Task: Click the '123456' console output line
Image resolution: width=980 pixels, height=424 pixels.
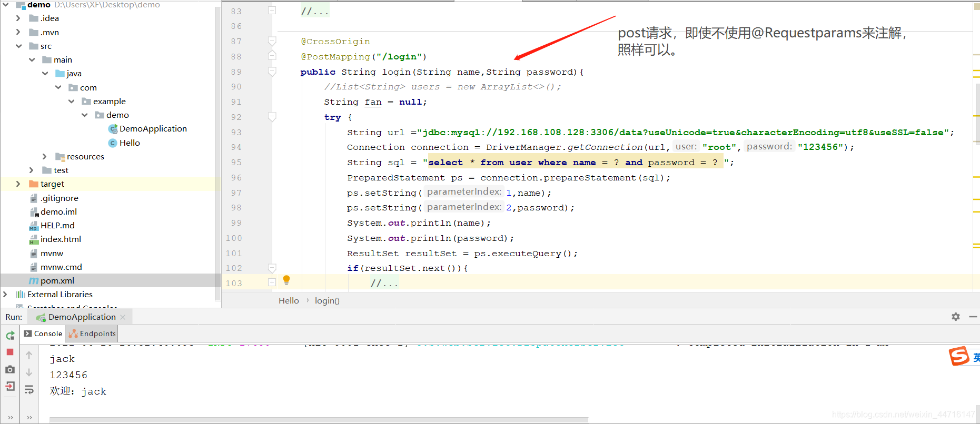Action: (68, 375)
